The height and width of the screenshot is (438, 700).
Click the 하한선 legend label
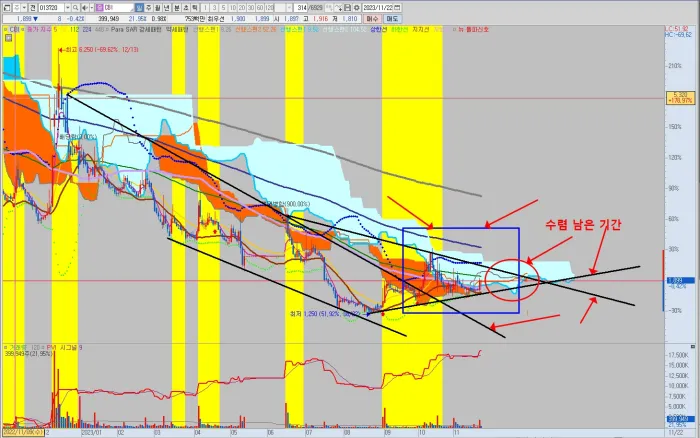click(x=399, y=29)
